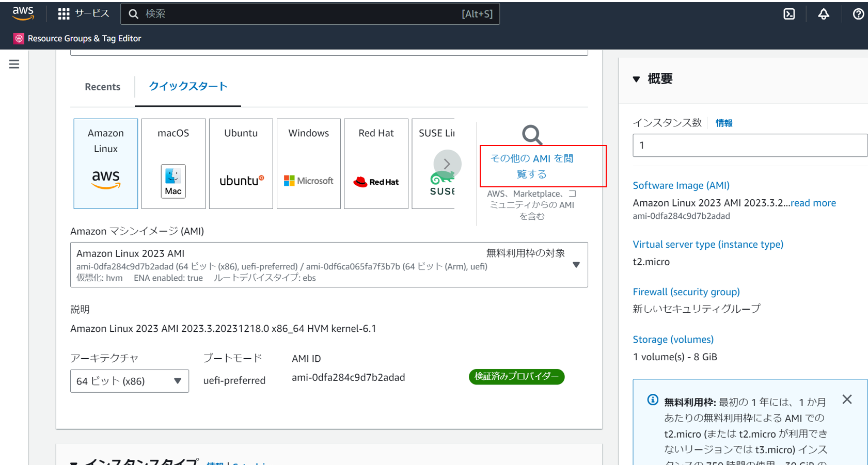
Task: Click Resource Groups pink service icon
Action: pyautogui.click(x=19, y=38)
